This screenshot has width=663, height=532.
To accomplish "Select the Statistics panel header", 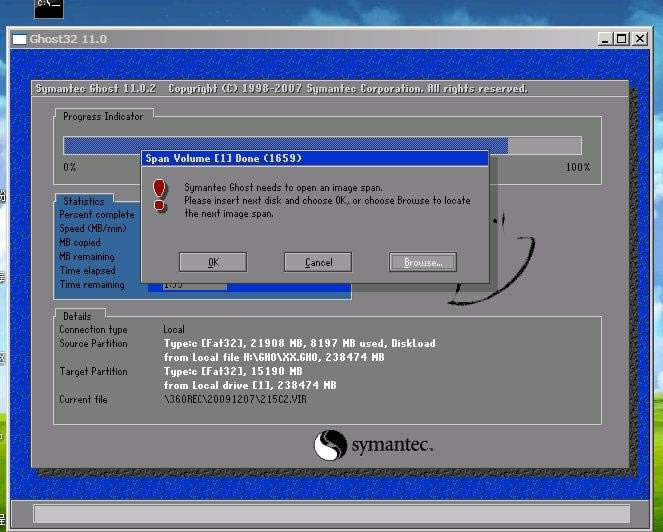I will click(x=84, y=201).
